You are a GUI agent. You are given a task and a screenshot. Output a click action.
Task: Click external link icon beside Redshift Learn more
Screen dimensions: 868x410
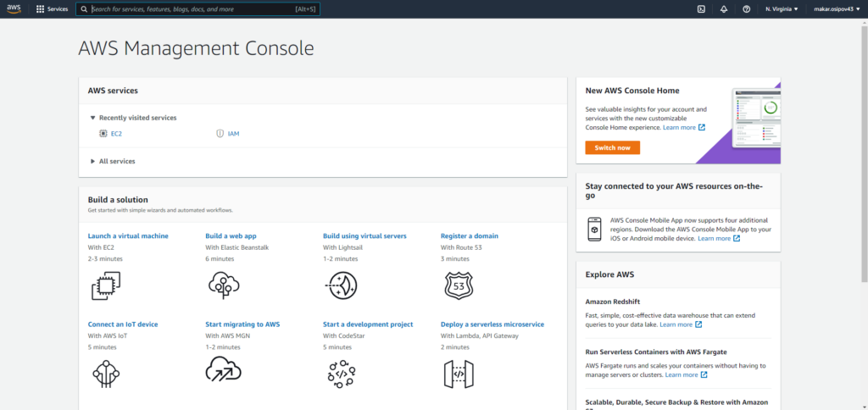click(698, 324)
